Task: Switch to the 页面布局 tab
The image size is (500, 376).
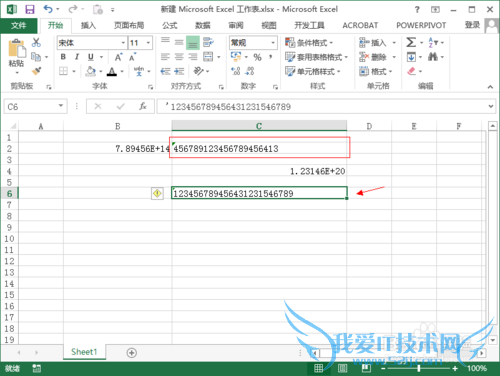Action: coord(129,25)
